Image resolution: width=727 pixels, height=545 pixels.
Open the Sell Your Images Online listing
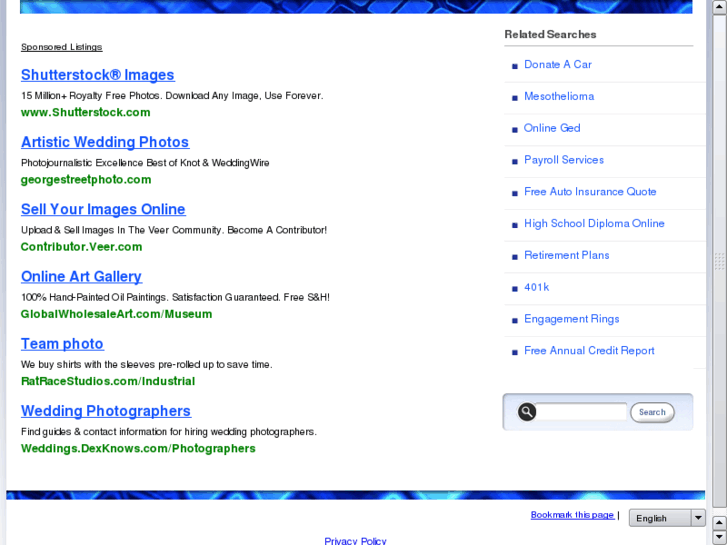(x=103, y=210)
